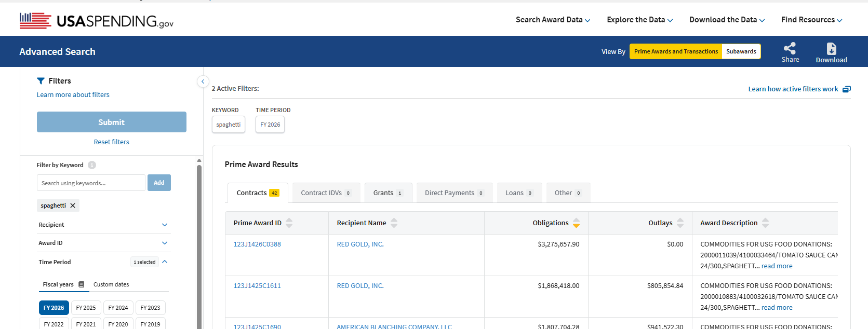The image size is (868, 329).
Task: Add the keyword with the Add button
Action: pyautogui.click(x=159, y=183)
